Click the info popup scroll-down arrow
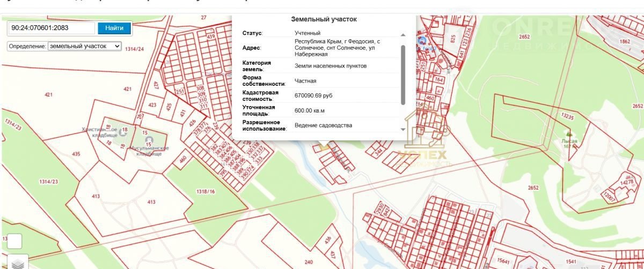 click(403, 130)
